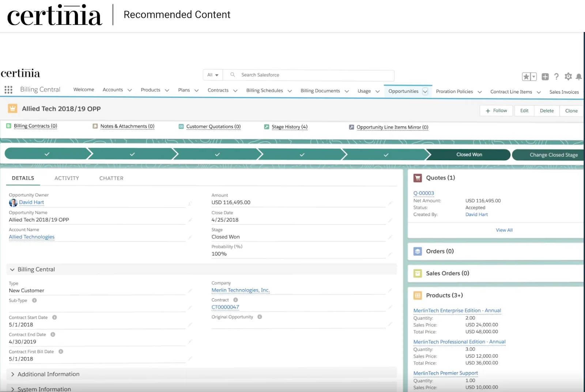
Task: Expand the System Information section
Action: (x=12, y=389)
